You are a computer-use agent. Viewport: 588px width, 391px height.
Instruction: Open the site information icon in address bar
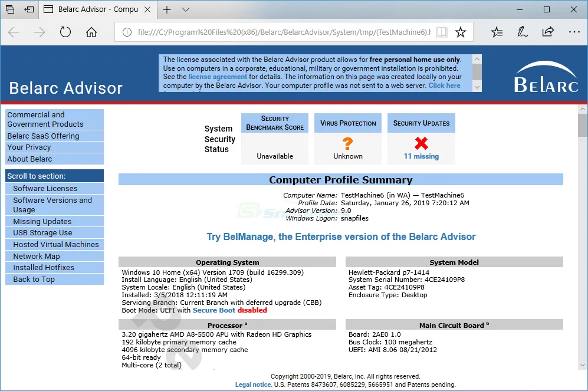click(127, 32)
